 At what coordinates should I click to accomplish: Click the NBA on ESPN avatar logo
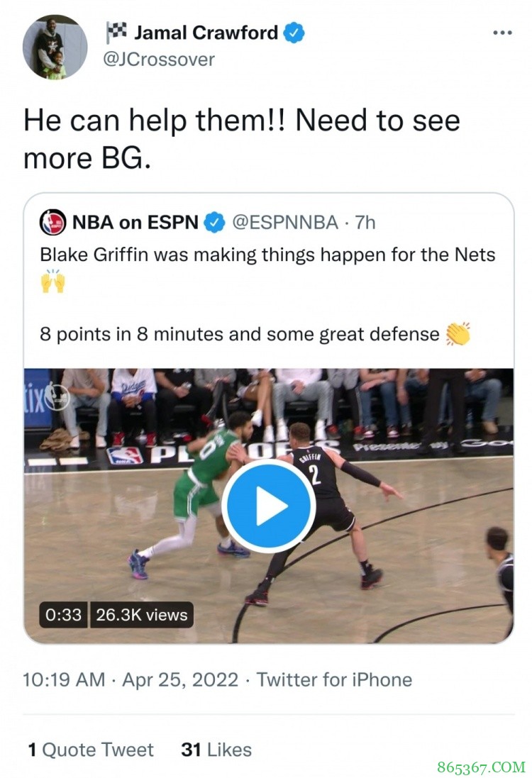pyautogui.click(x=52, y=223)
